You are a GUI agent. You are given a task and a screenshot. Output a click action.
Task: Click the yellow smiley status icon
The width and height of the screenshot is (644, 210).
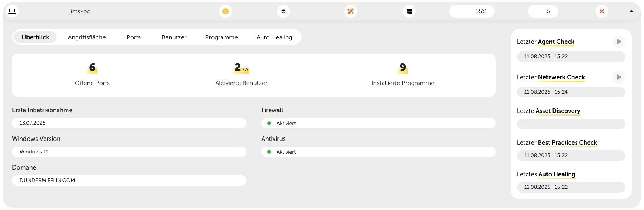coord(226,11)
